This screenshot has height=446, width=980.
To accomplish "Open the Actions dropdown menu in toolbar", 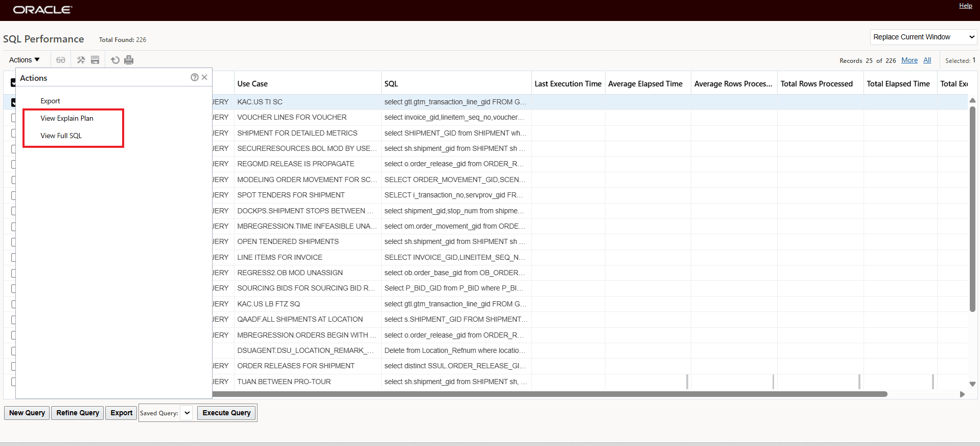I will coord(24,60).
